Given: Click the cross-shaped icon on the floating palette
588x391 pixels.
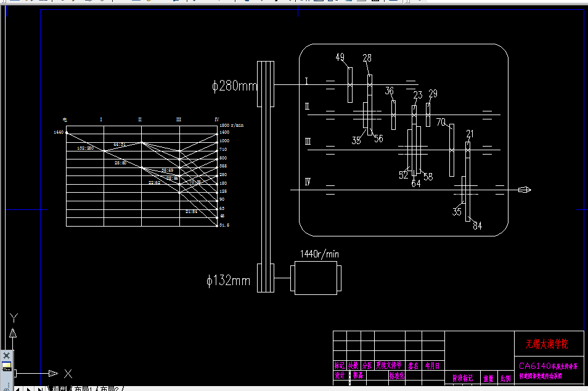Looking at the screenshot, I should tap(6, 355).
